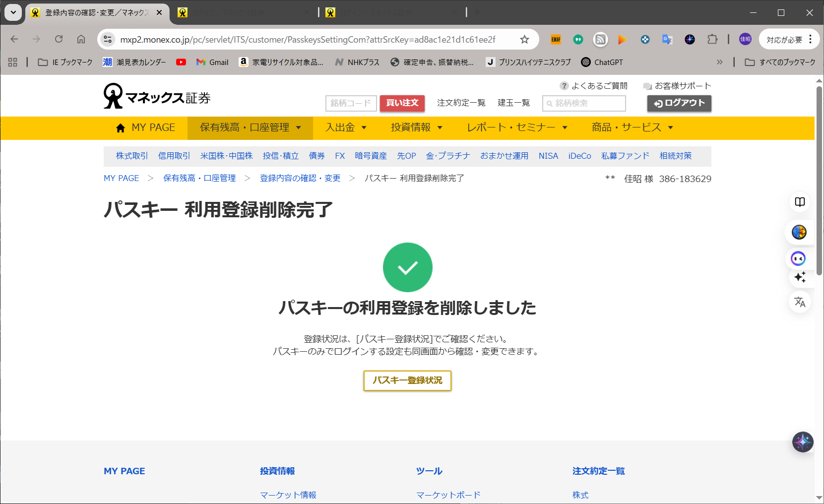Open the RSS feed extension icon
This screenshot has width=824, height=504.
600,40
